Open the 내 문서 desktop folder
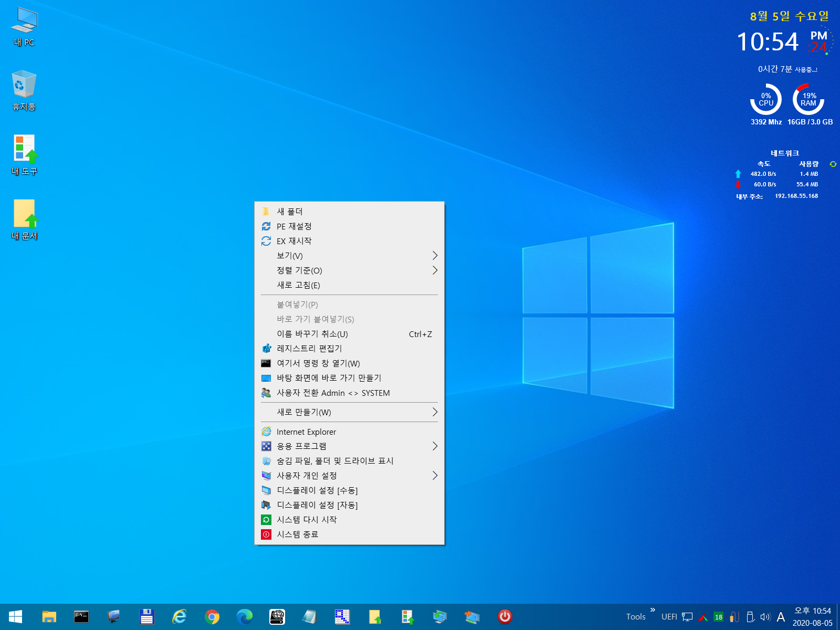Image resolution: width=840 pixels, height=630 pixels. pos(24,220)
